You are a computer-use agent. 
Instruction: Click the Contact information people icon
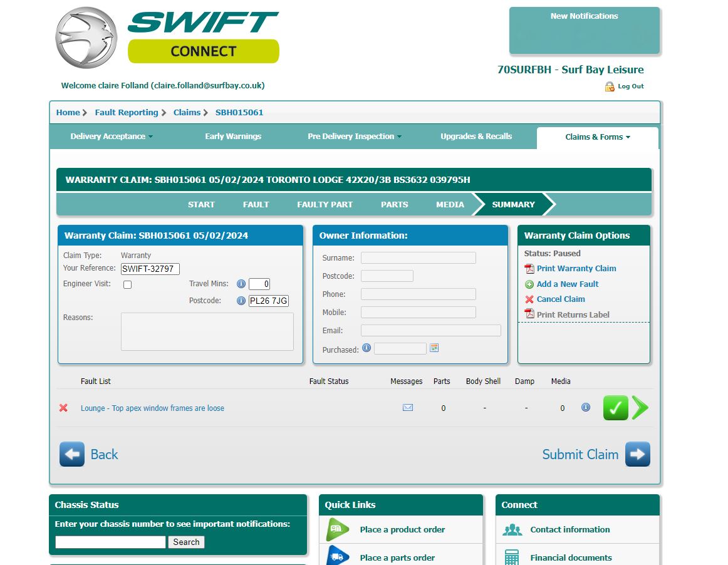[x=512, y=530]
